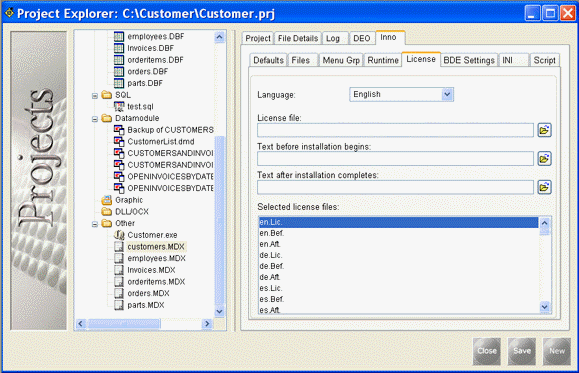Select the Graphic folder icon
579x373 pixels.
click(107, 200)
